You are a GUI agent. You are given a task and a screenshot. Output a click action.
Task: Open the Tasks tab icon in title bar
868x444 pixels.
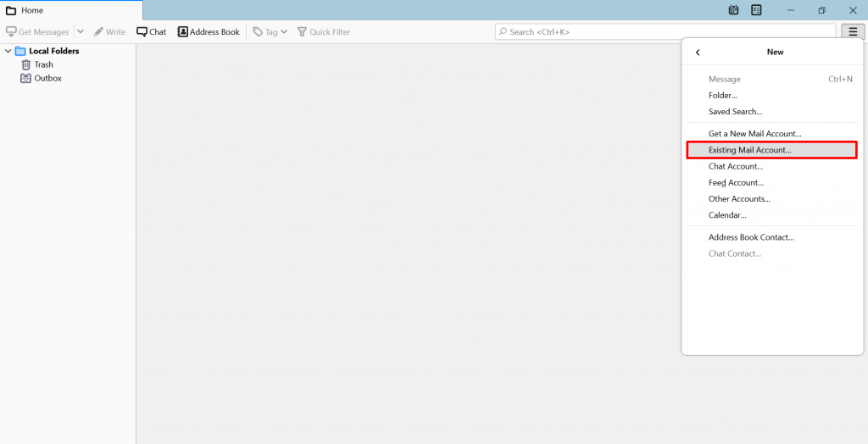(x=756, y=10)
